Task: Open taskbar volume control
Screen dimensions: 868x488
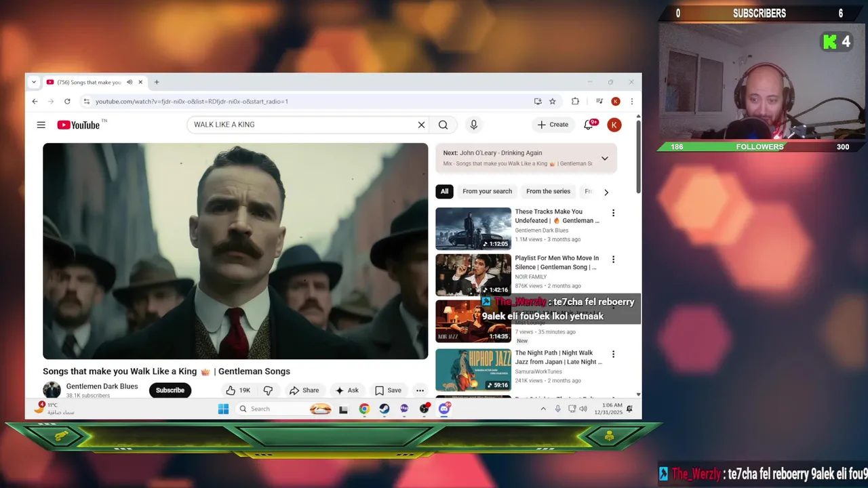Action: click(583, 409)
